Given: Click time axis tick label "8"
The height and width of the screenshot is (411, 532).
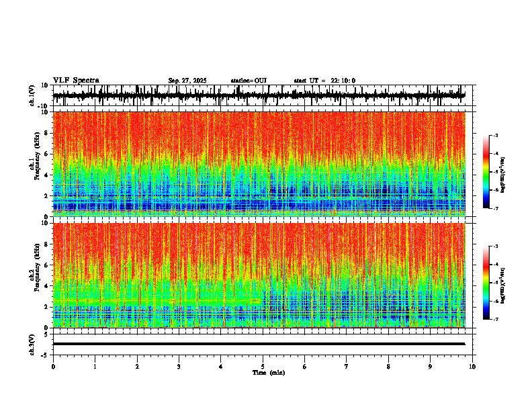Looking at the screenshot, I should (x=388, y=367).
